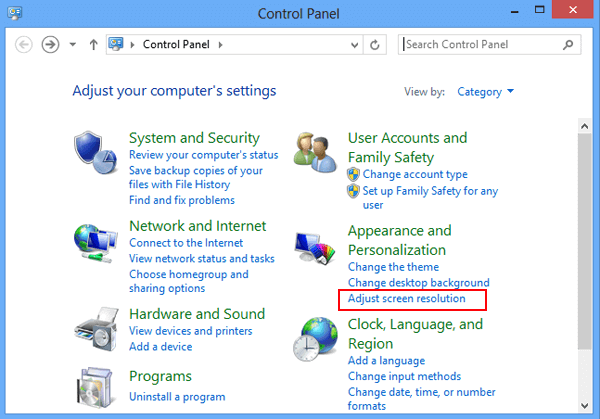Image resolution: width=600 pixels, height=419 pixels.
Task: Click Change account type link
Action: coord(415,174)
